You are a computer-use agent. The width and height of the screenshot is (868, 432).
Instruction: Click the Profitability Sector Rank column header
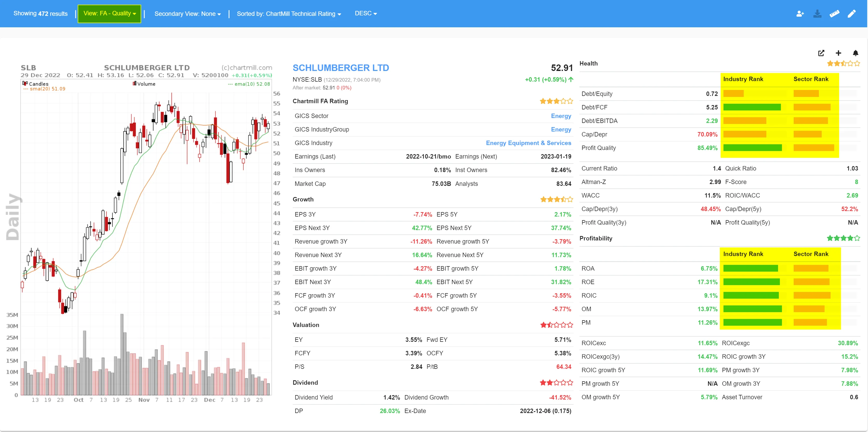pyautogui.click(x=811, y=254)
